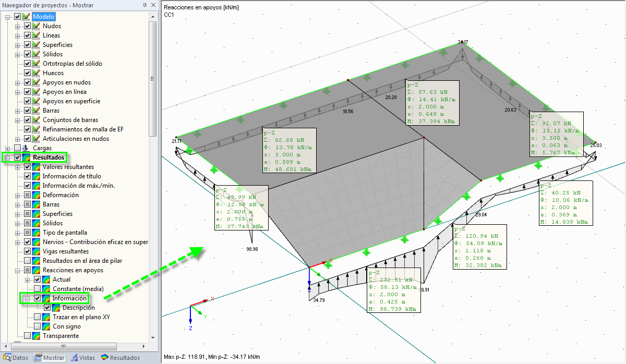Click the Modelo tree node icon
This screenshot has width=626, height=364.
(x=26, y=17)
